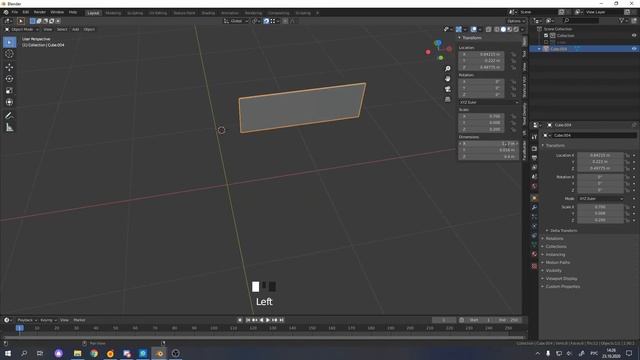The height and width of the screenshot is (360, 640).
Task: Hide Cube.004 with outliner eye icon
Action: click(634, 49)
